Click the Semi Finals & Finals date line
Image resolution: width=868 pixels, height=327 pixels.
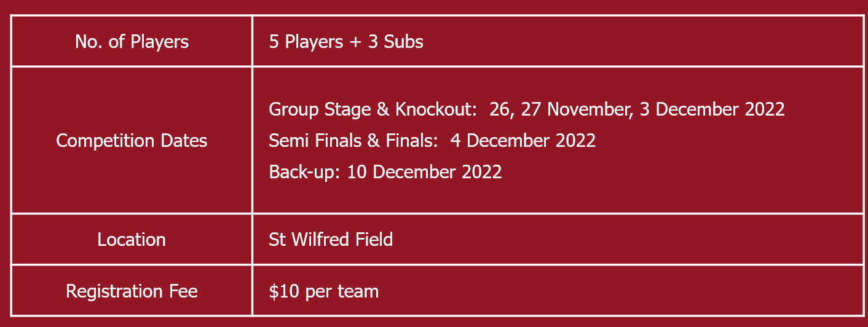(x=432, y=141)
